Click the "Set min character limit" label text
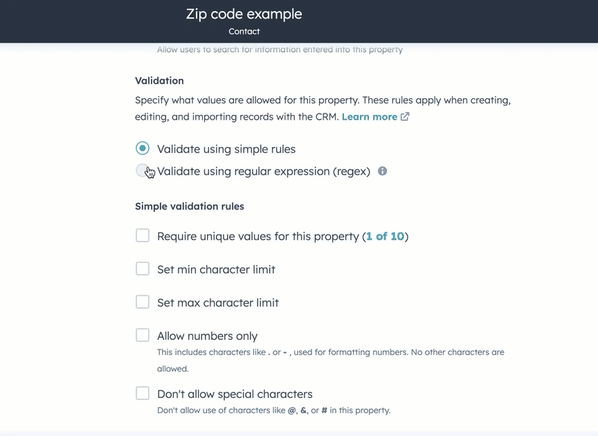The width and height of the screenshot is (598, 436). (x=216, y=270)
